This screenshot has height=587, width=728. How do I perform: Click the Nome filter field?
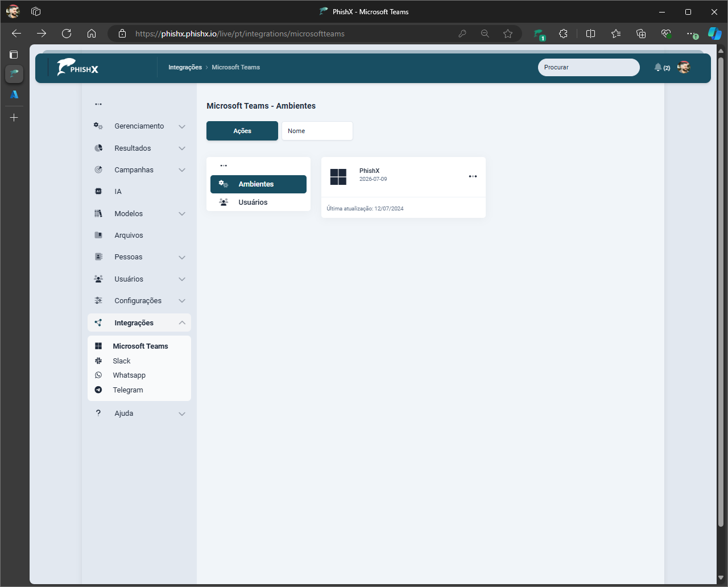point(317,131)
